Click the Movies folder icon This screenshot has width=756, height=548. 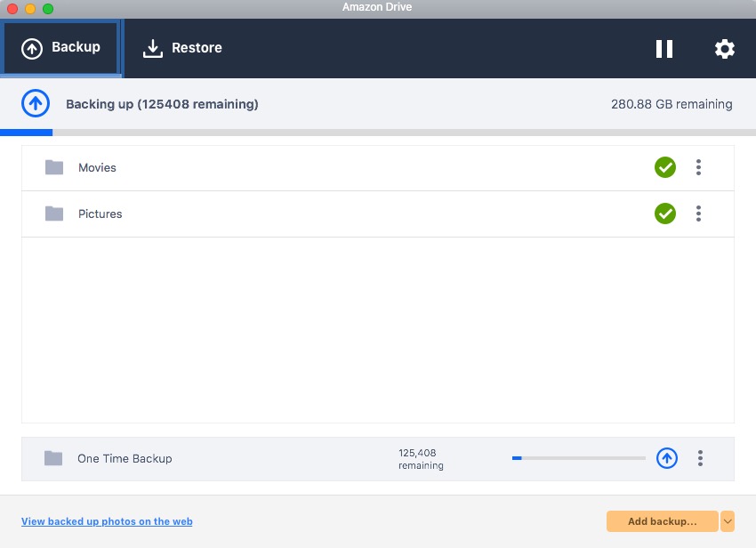[54, 167]
